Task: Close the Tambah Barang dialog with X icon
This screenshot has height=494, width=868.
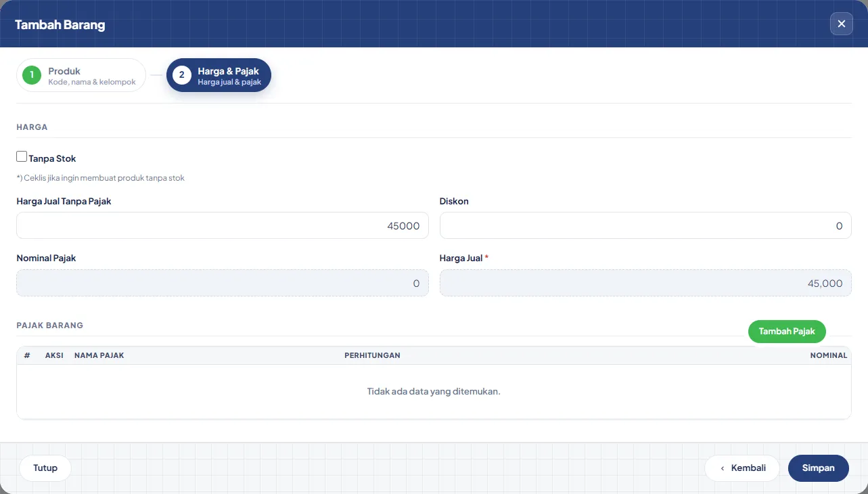Action: pos(841,24)
